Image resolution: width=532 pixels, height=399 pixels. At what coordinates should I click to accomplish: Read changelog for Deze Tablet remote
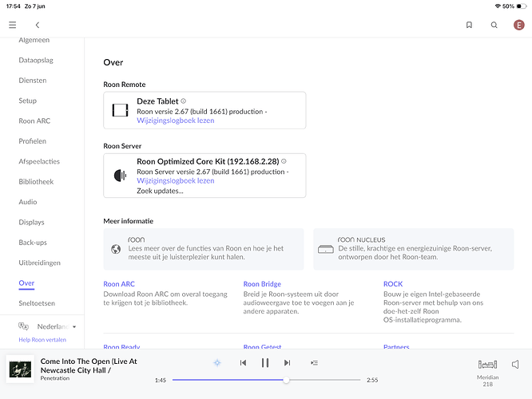point(176,120)
